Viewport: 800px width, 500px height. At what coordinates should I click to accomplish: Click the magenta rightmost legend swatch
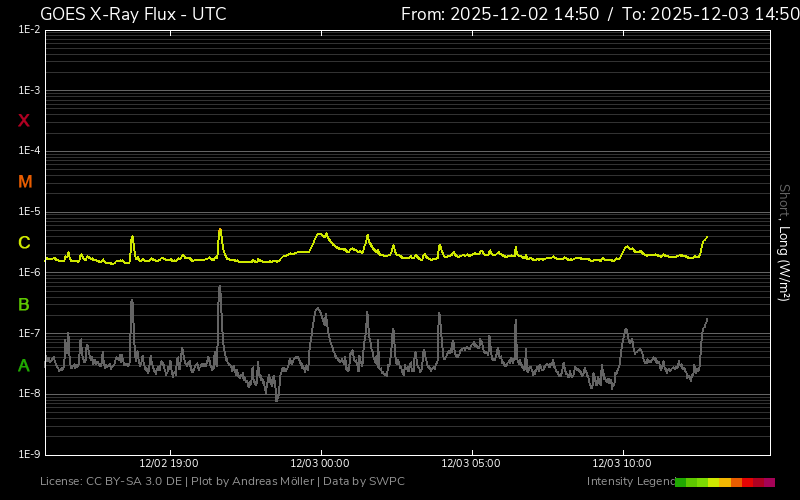coord(769,482)
